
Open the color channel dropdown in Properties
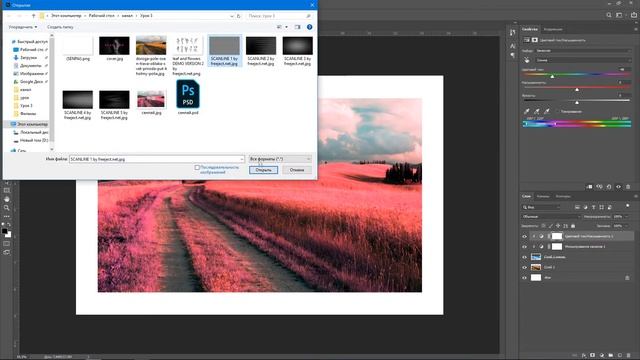pos(583,60)
